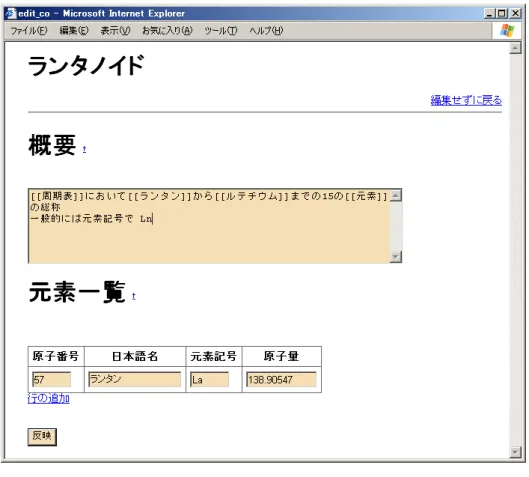Viewport: 529px width, 477px height.
Task: Click the † link beside 概要 heading
Action: (x=84, y=149)
